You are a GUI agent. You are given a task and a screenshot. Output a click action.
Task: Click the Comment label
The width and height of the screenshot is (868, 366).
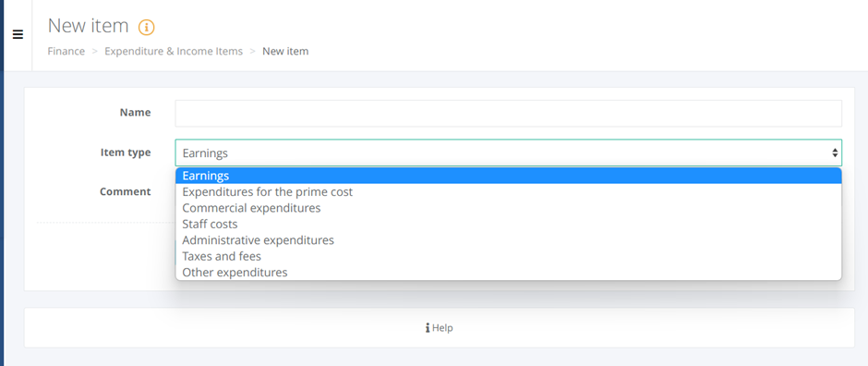coord(125,191)
